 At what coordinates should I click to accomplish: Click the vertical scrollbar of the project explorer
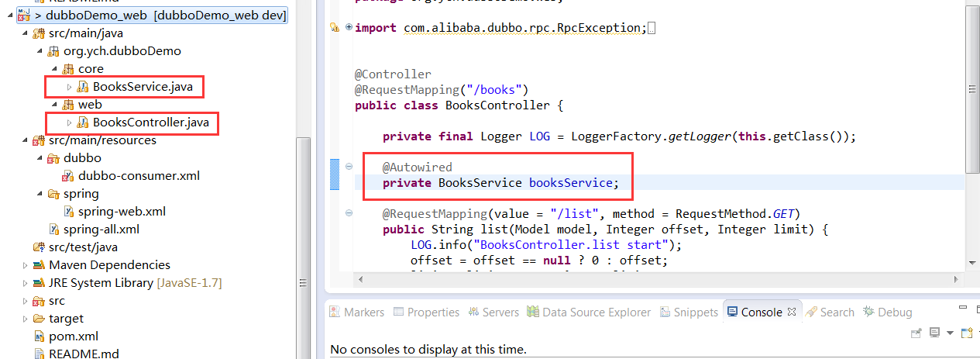pos(304,248)
